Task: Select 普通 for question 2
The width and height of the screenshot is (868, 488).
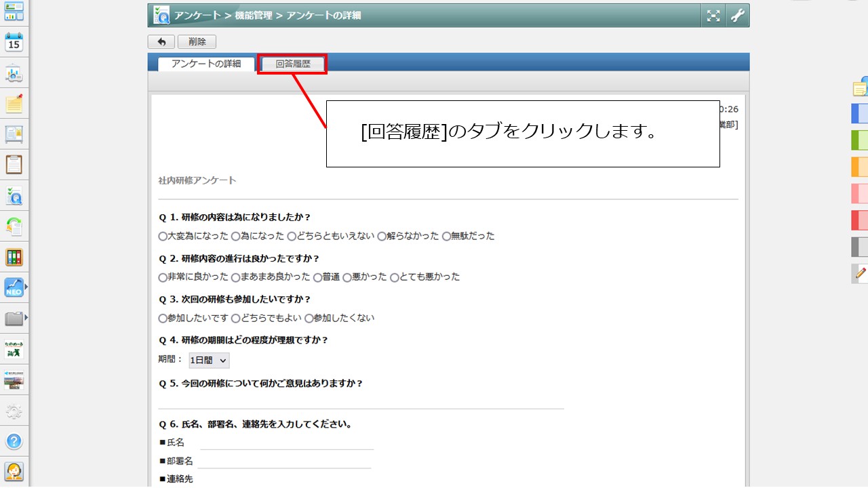Action: coord(317,277)
